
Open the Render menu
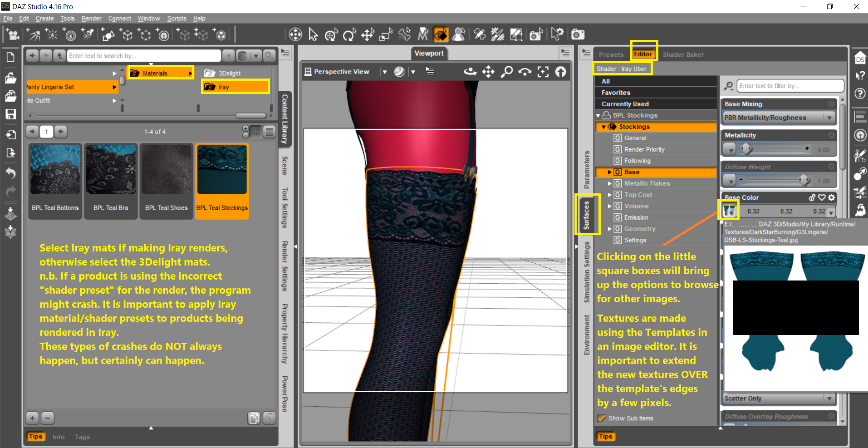coord(91,19)
